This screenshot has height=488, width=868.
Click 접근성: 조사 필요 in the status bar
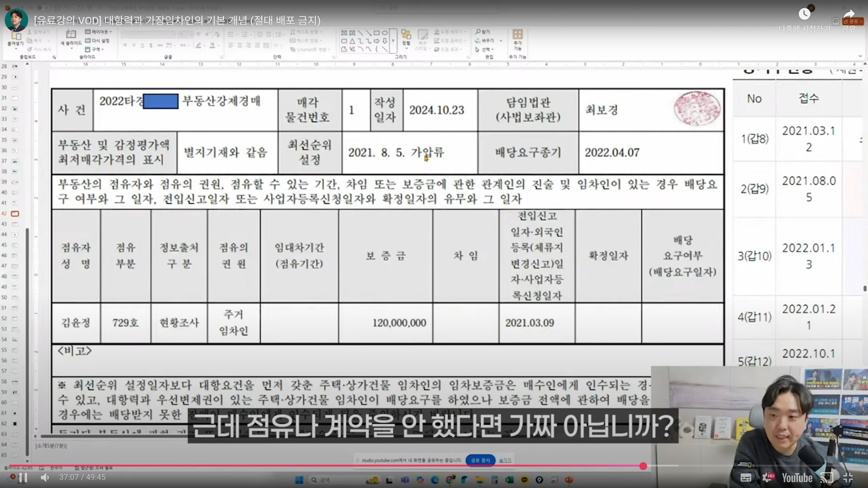pos(94,468)
